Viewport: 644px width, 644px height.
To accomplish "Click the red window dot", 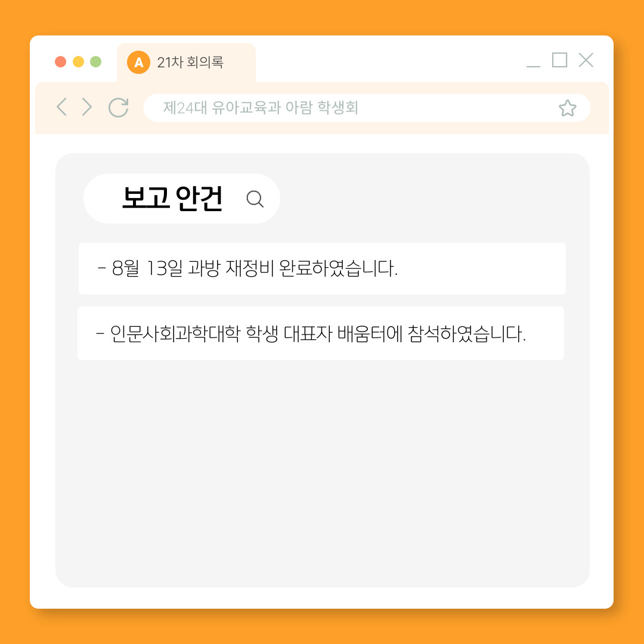I will tap(60, 61).
